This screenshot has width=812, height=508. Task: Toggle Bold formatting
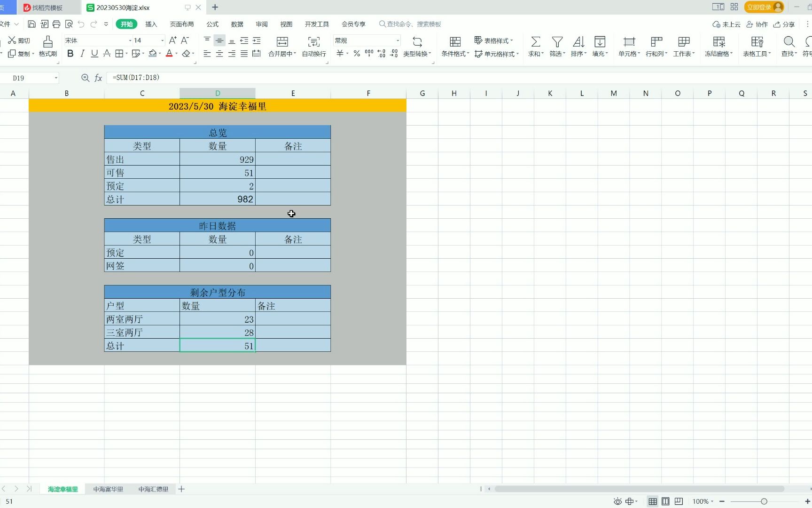click(x=70, y=54)
